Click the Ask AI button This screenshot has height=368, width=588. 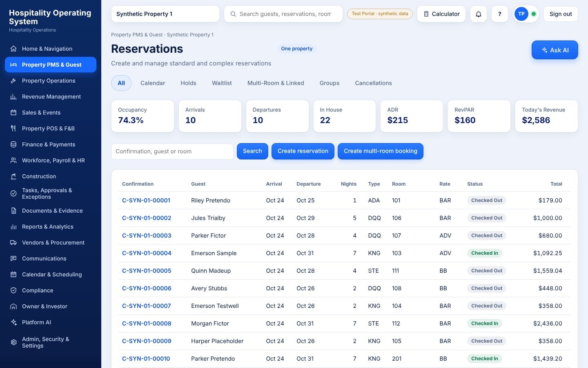coord(555,50)
